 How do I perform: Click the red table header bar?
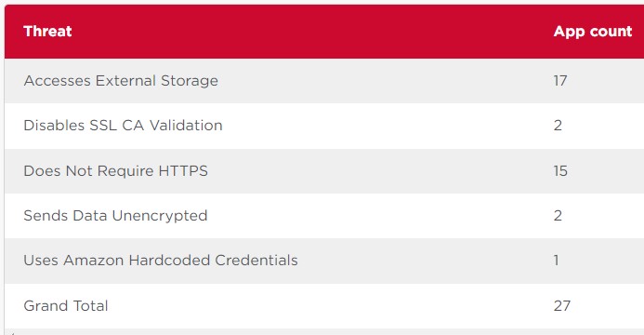pyautogui.click(x=324, y=32)
